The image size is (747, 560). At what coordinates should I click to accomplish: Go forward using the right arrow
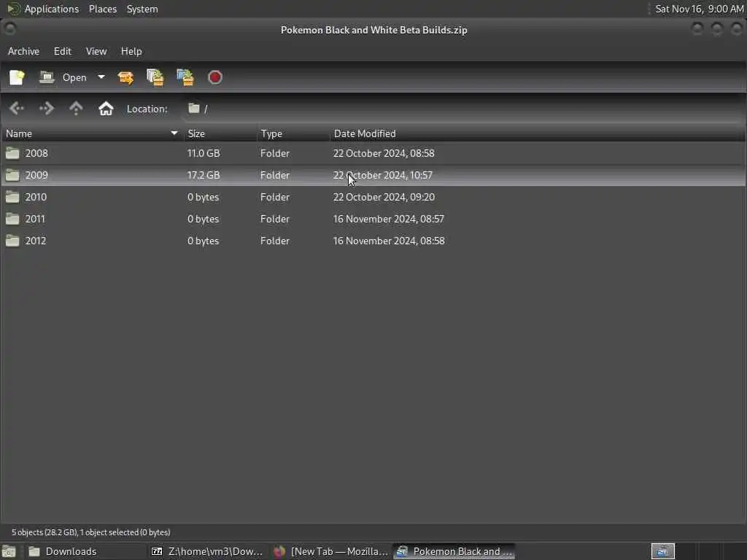pyautogui.click(x=46, y=109)
